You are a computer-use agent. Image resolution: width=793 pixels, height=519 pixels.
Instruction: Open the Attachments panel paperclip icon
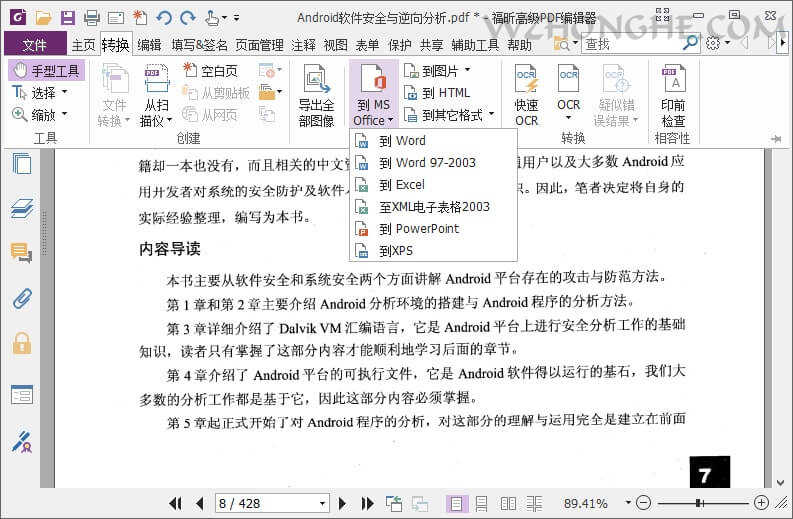21,298
